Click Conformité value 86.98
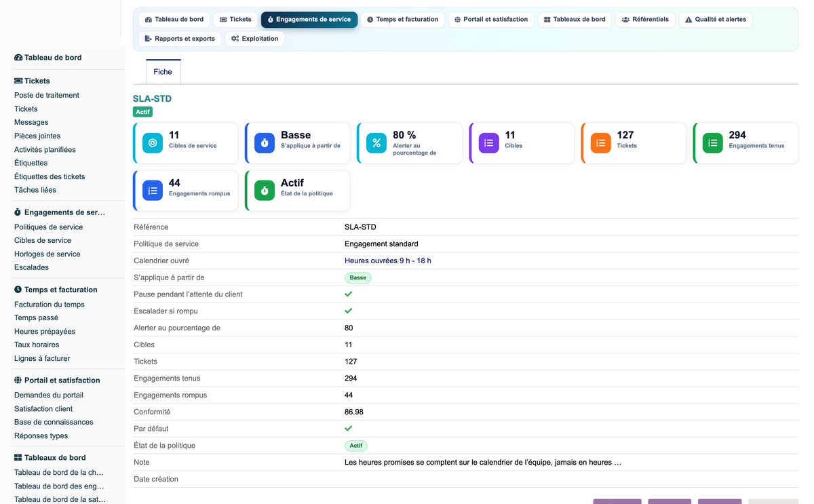The image size is (814, 504). [x=354, y=412]
